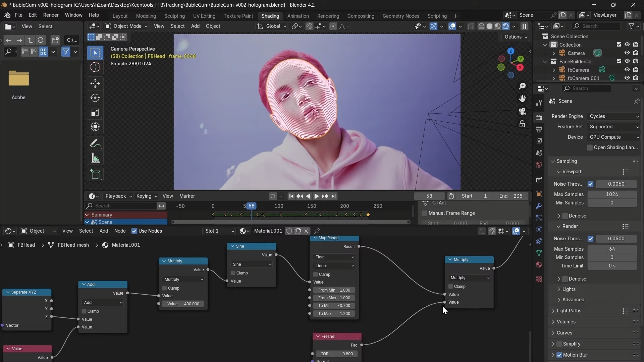Choose the Rotate tool
The height and width of the screenshot is (362, 644).
point(95,98)
